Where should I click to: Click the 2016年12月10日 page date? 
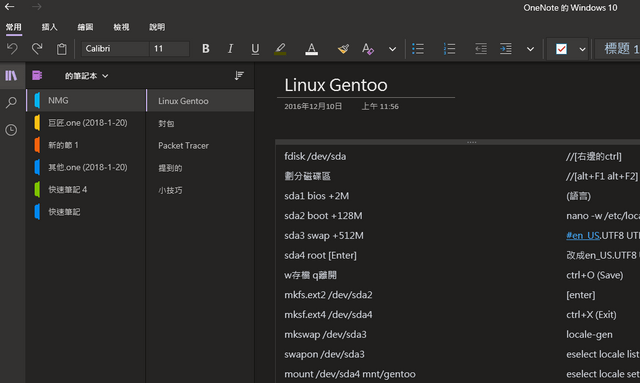point(313,107)
